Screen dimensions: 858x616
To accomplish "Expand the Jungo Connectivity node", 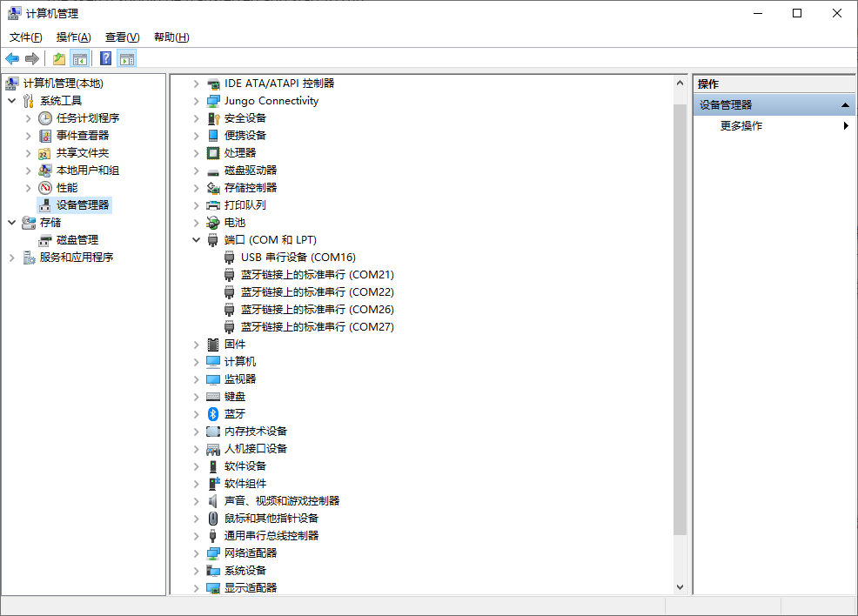I will (x=197, y=101).
